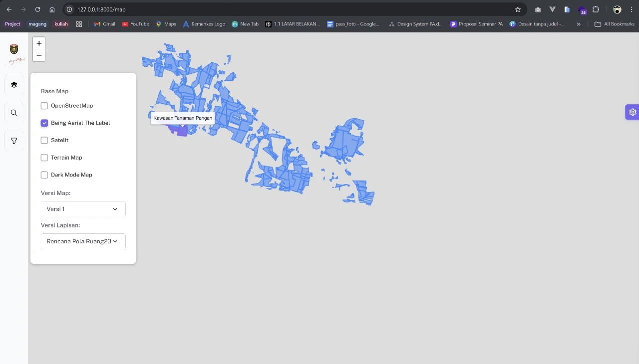The height and width of the screenshot is (364, 639).
Task: Zoom in the map with plus button
Action: point(39,43)
